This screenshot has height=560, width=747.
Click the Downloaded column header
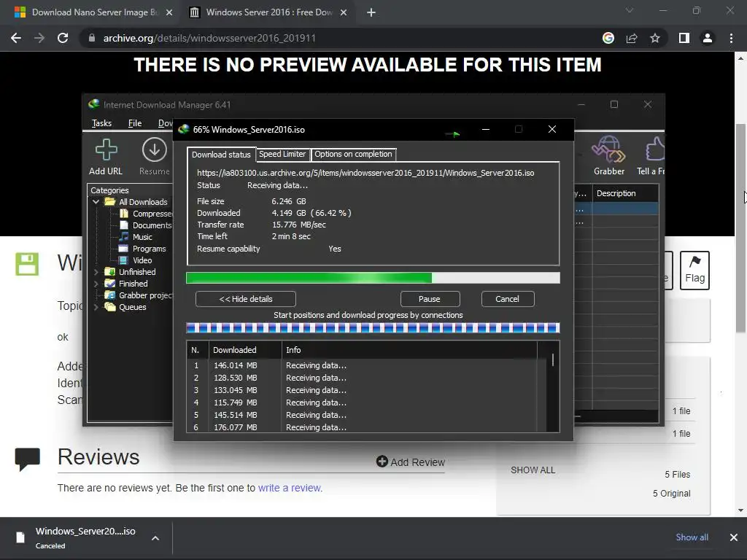245,350
